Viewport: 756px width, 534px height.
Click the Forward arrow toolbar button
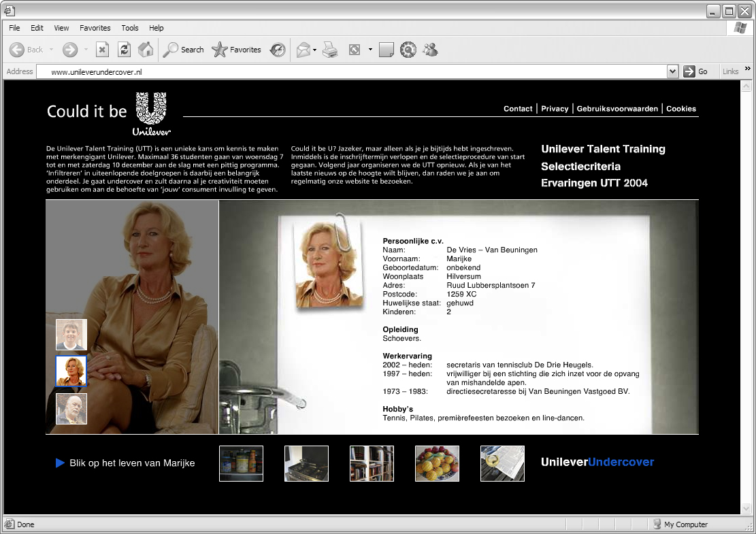click(70, 50)
